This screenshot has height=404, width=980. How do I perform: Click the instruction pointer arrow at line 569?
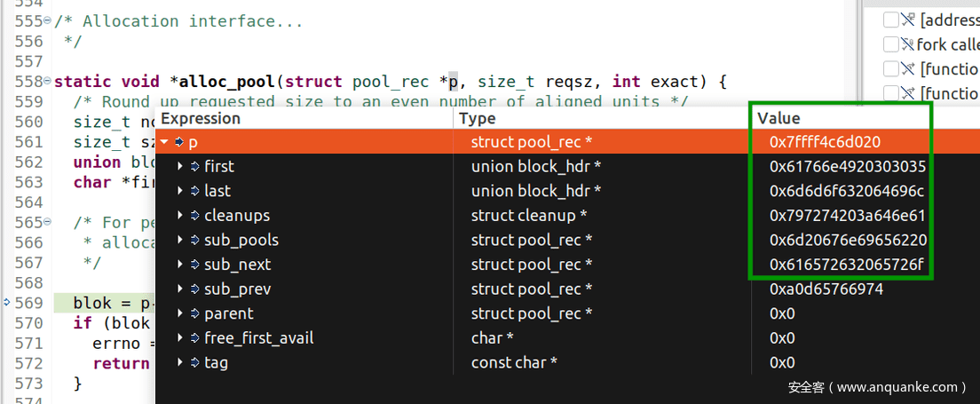click(x=7, y=303)
